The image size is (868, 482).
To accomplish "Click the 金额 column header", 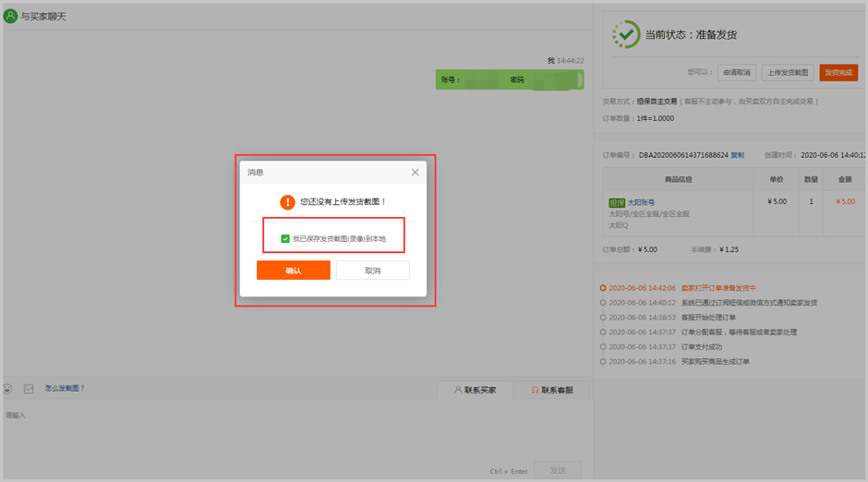I will coord(845,179).
